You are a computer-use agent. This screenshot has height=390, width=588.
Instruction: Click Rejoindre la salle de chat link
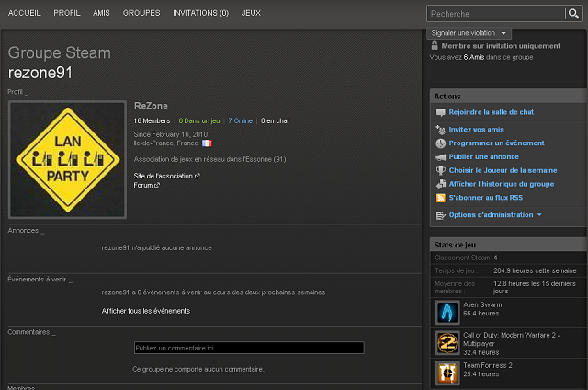click(492, 112)
